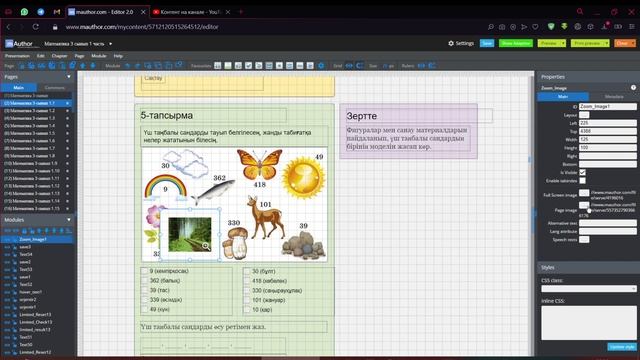Click the undo icon in Module toolbar
640x360 pixels.
pyautogui.click(x=127, y=66)
